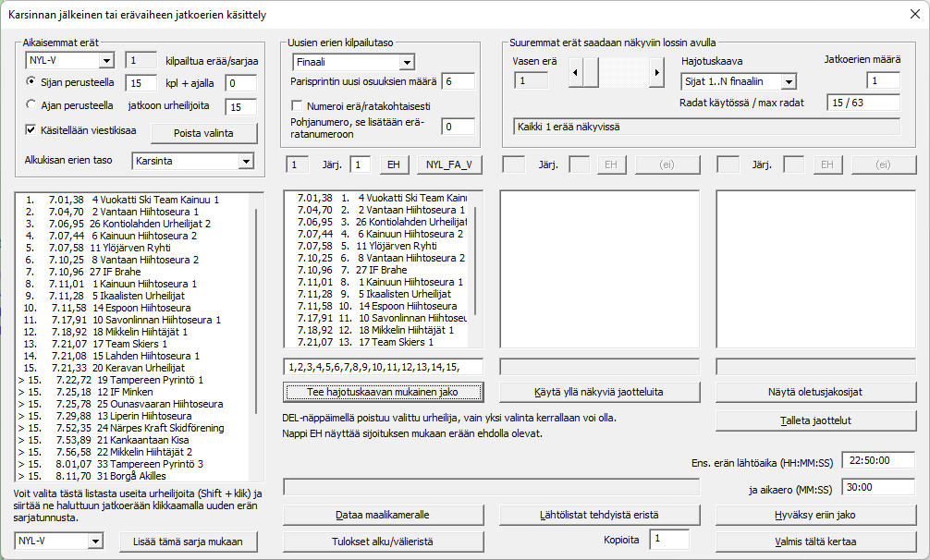Open the 'Alkukisan erien taso' Karsinta dropdown
Viewport: 930px width, 560px height.
pyautogui.click(x=245, y=162)
